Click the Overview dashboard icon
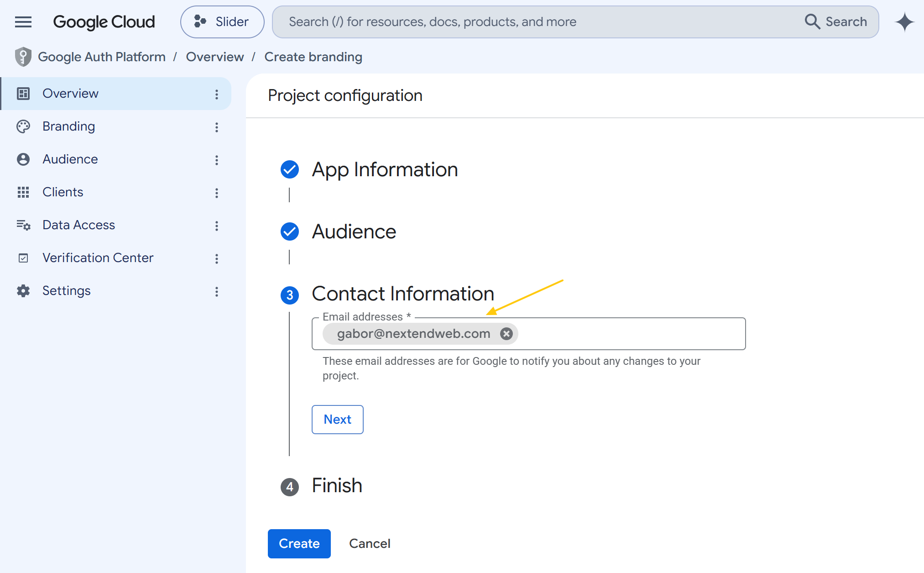The image size is (924, 573). (23, 94)
